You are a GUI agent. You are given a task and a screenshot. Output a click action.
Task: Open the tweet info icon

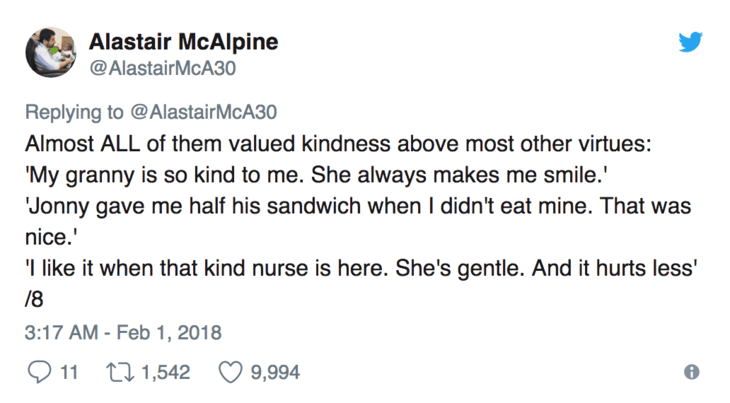(691, 372)
